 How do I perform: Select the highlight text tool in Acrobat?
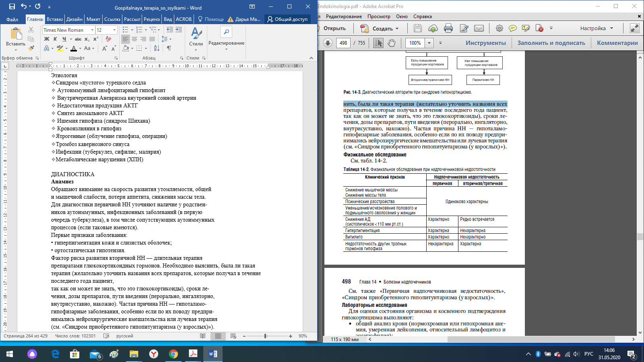pos(526,28)
